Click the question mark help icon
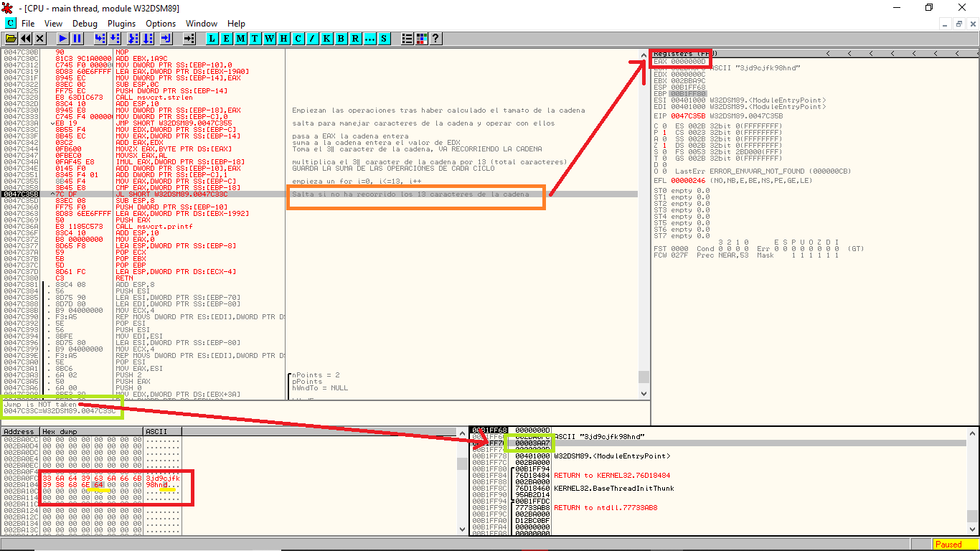The width and height of the screenshot is (980, 551). pyautogui.click(x=435, y=38)
